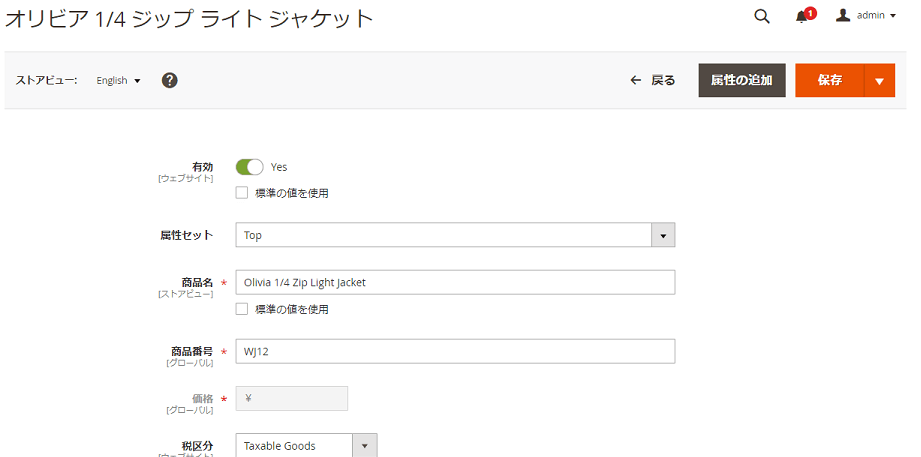The image size is (921, 457).
Task: Check 標準の値を使用 under the 商品名 field
Action: click(x=242, y=309)
